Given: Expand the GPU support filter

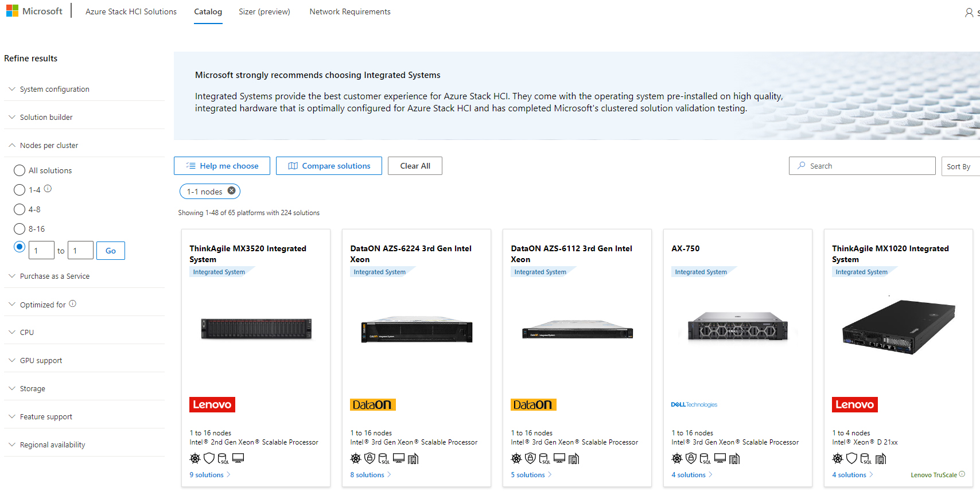Looking at the screenshot, I should click(x=84, y=360).
